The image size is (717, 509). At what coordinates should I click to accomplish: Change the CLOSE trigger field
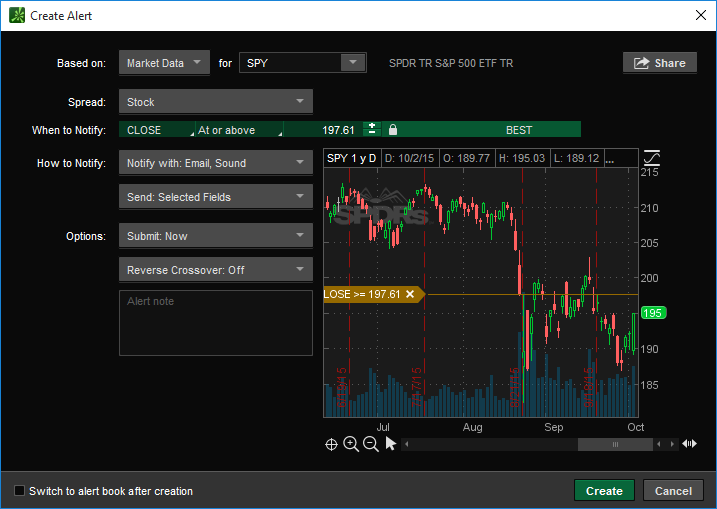pyautogui.click(x=157, y=130)
